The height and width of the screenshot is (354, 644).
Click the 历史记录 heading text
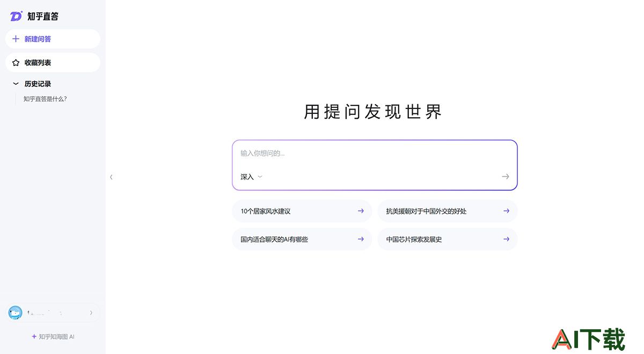[x=38, y=84]
